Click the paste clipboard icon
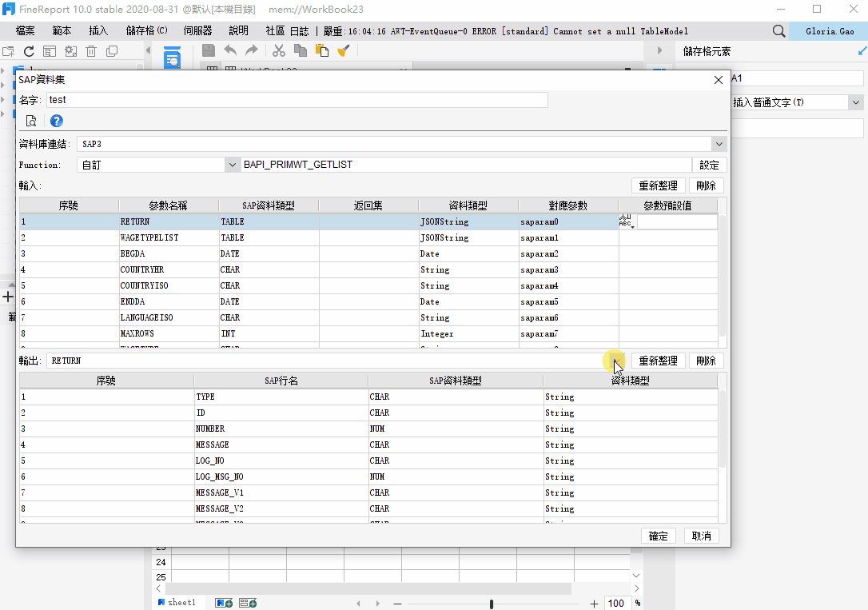The image size is (868, 610). [x=322, y=50]
